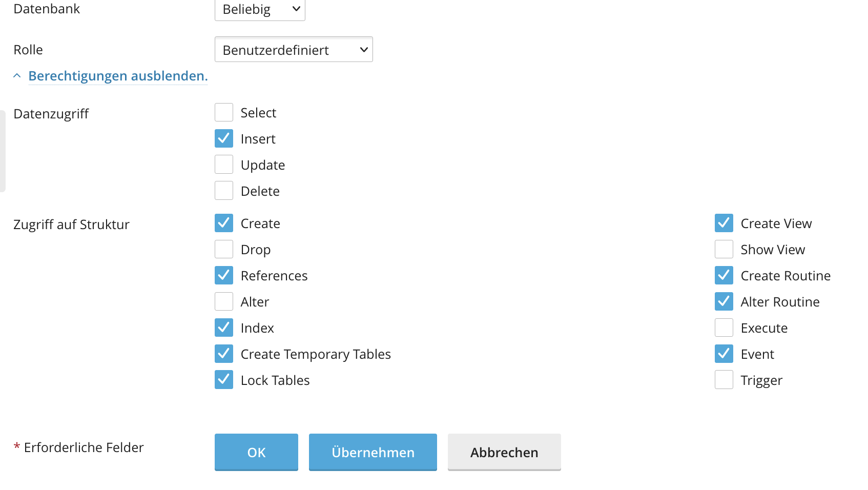Enable the Drop permission
The image size is (868, 490).
click(224, 250)
